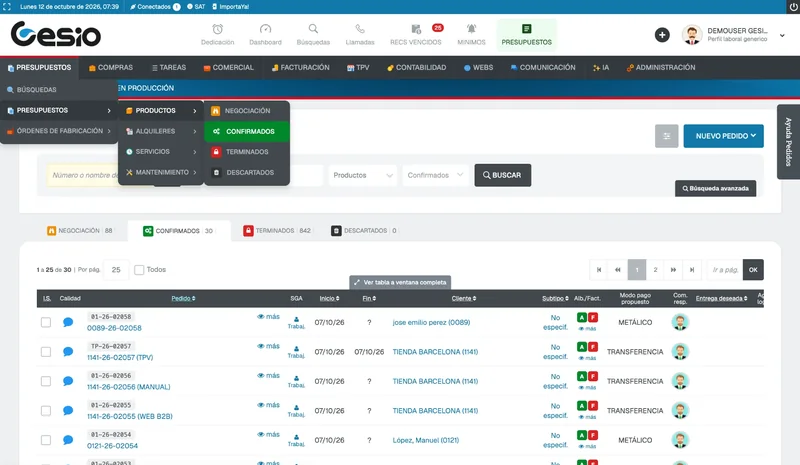Select NEGOCIACIÓN in the submenu
This screenshot has width=800, height=465.
(247, 110)
